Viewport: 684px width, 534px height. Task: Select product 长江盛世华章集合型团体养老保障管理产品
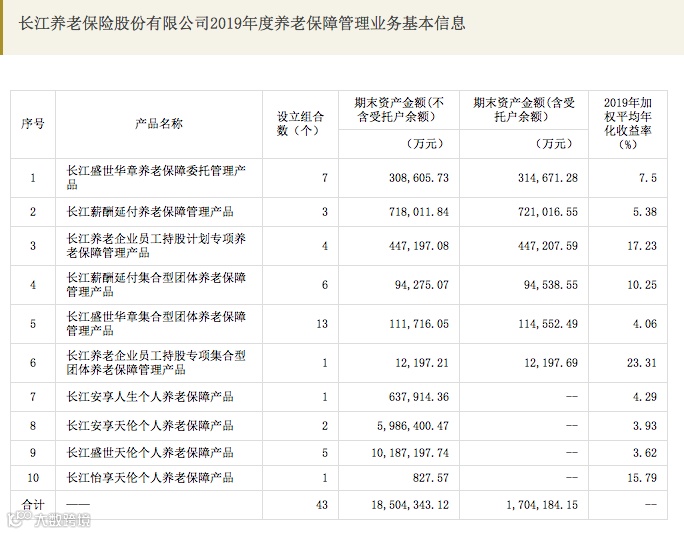[156, 324]
